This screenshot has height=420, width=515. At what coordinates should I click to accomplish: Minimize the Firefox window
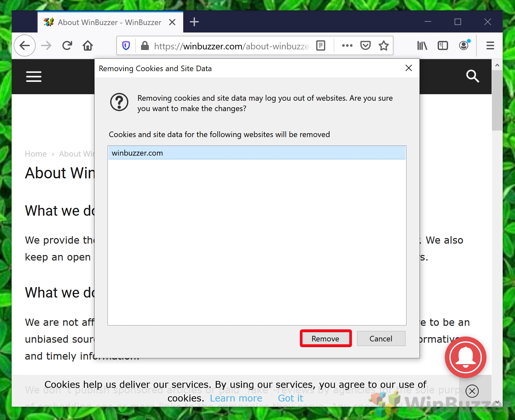[428, 22]
